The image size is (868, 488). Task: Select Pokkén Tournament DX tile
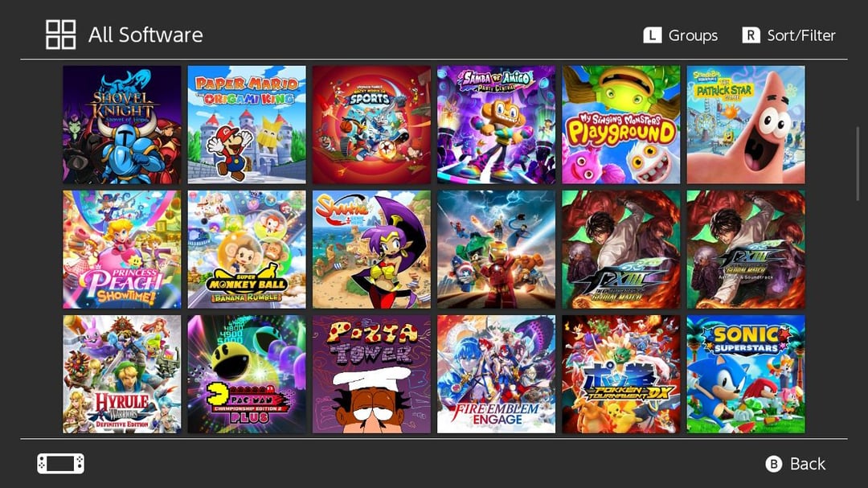(x=621, y=375)
